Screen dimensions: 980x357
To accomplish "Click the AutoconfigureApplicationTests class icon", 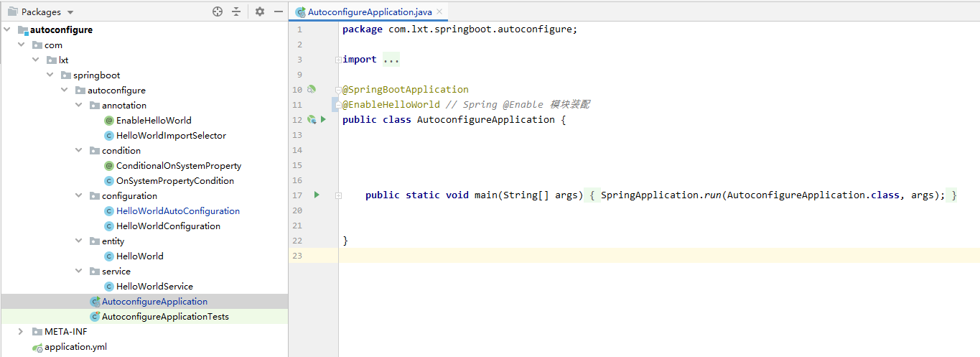I will [95, 316].
